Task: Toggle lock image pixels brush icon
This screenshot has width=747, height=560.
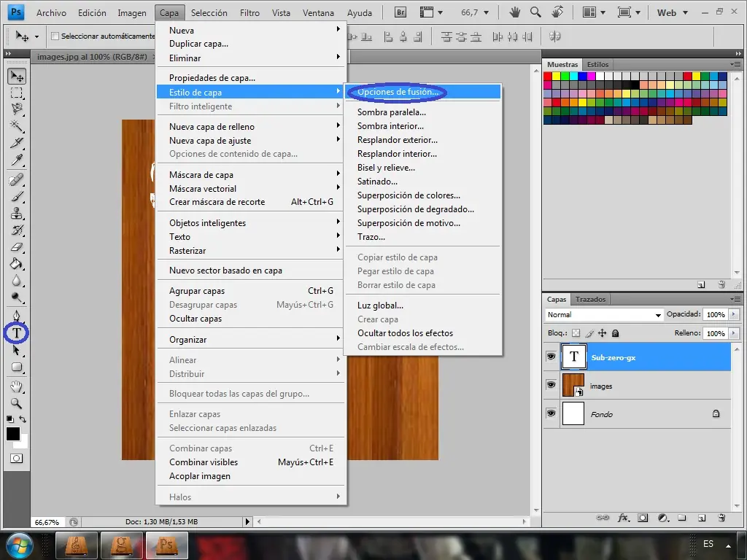Action: (x=589, y=332)
